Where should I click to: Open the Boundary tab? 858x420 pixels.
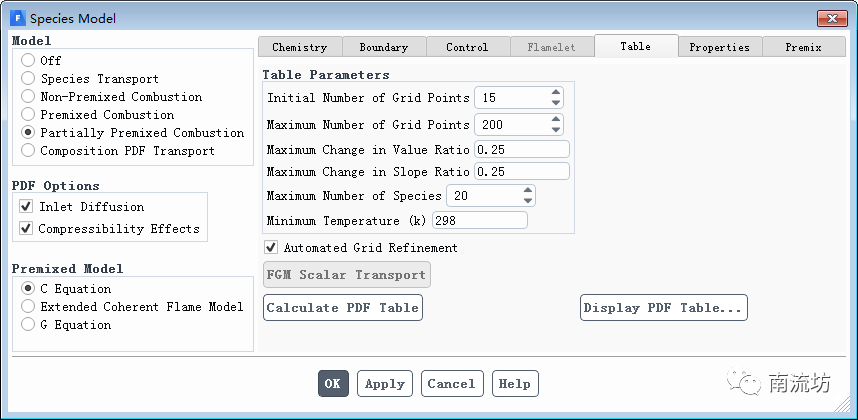tap(383, 47)
